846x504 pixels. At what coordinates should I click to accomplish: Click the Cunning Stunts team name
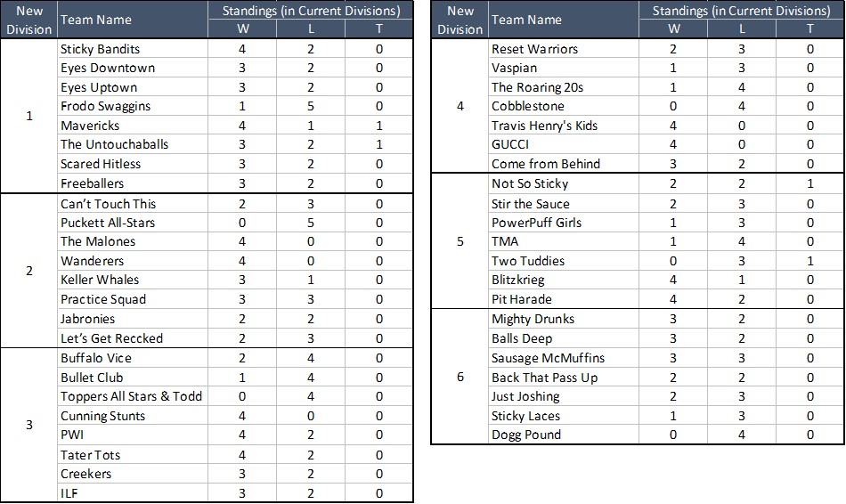pyautogui.click(x=102, y=416)
